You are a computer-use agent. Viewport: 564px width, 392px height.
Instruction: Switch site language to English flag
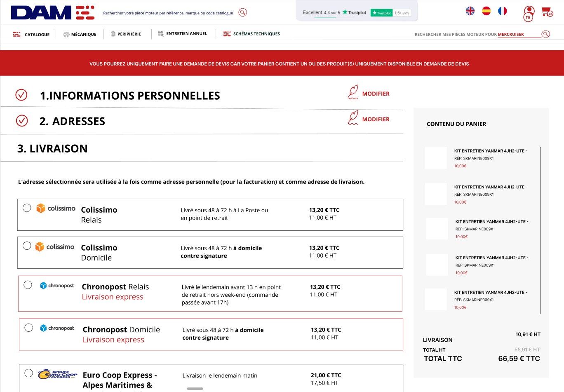[x=470, y=11]
